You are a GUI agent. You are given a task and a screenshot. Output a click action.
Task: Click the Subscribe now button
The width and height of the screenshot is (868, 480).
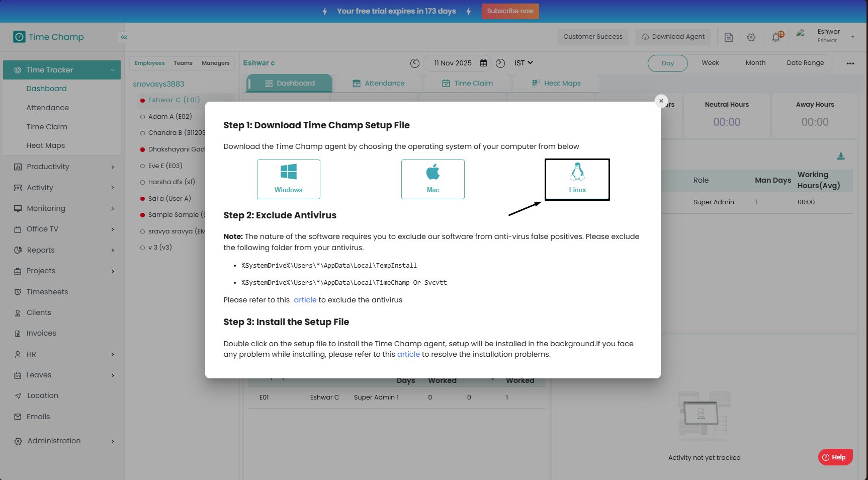[x=510, y=11]
